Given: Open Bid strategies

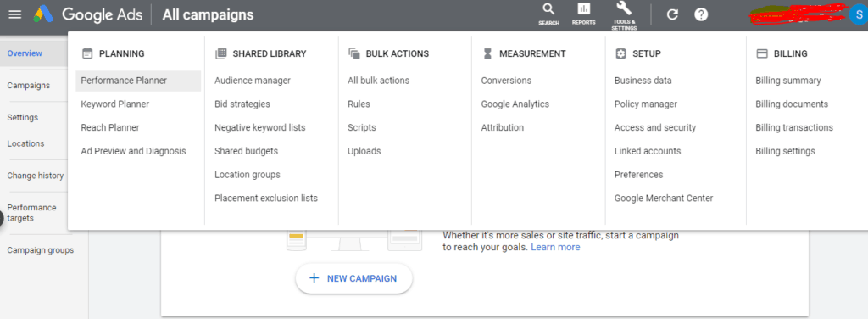Looking at the screenshot, I should coord(242,104).
